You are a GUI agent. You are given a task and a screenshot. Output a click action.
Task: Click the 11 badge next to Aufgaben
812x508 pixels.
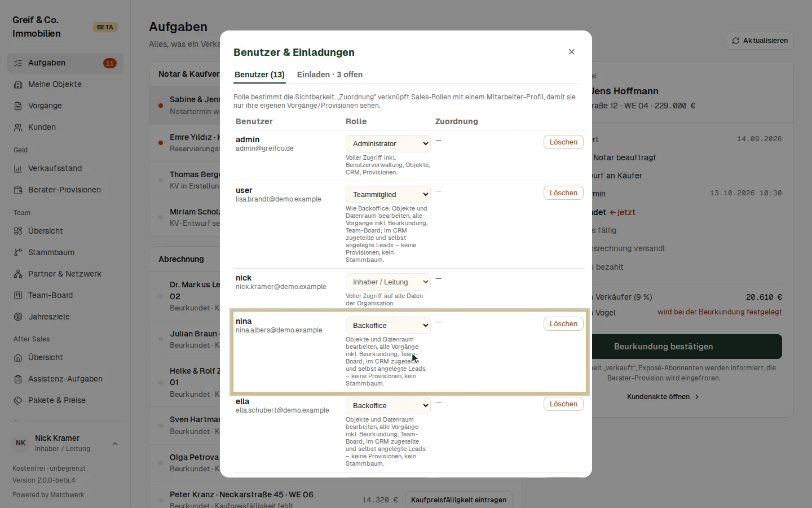tap(110, 63)
